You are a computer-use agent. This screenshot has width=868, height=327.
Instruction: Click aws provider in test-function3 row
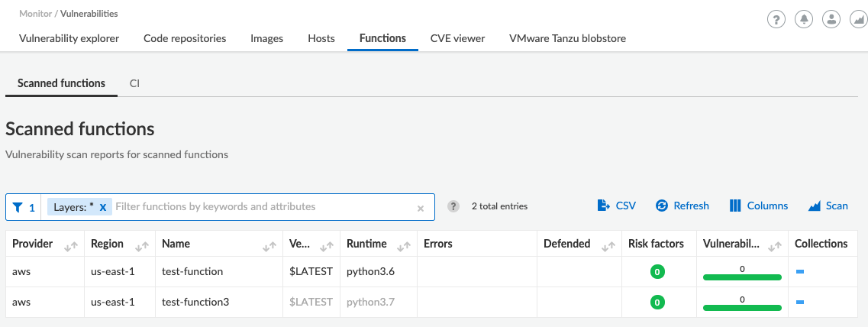pos(21,302)
